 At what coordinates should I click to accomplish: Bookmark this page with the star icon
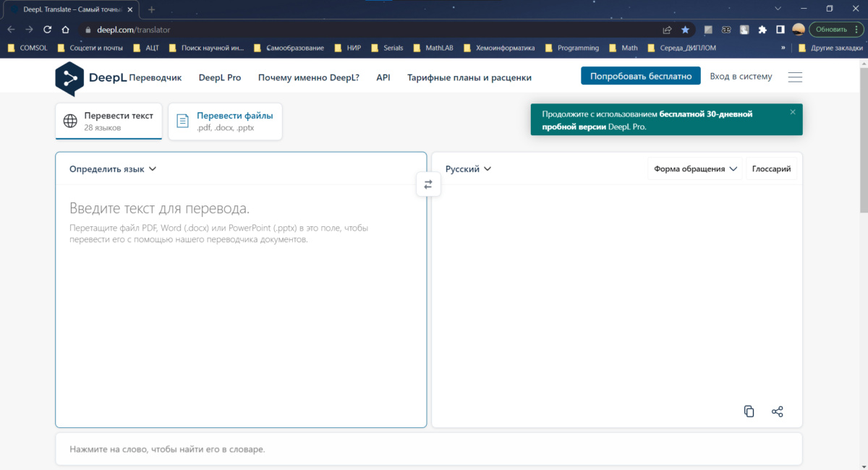(685, 30)
